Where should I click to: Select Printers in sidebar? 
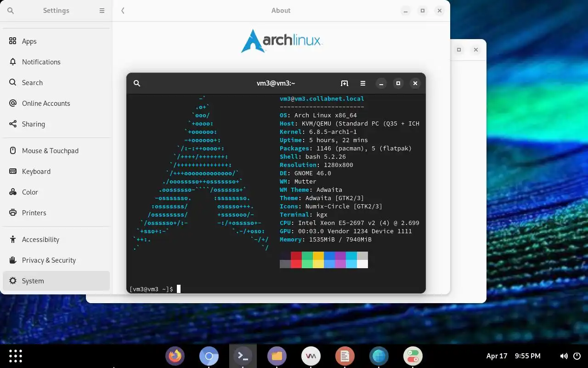[x=56, y=213]
